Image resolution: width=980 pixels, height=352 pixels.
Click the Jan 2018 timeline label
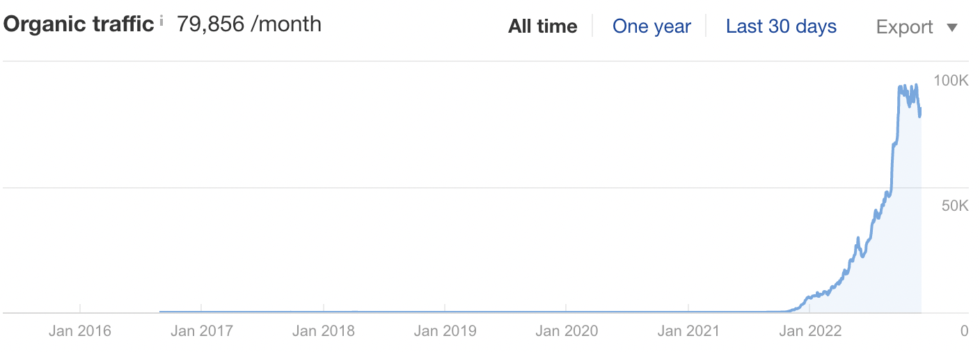(324, 331)
